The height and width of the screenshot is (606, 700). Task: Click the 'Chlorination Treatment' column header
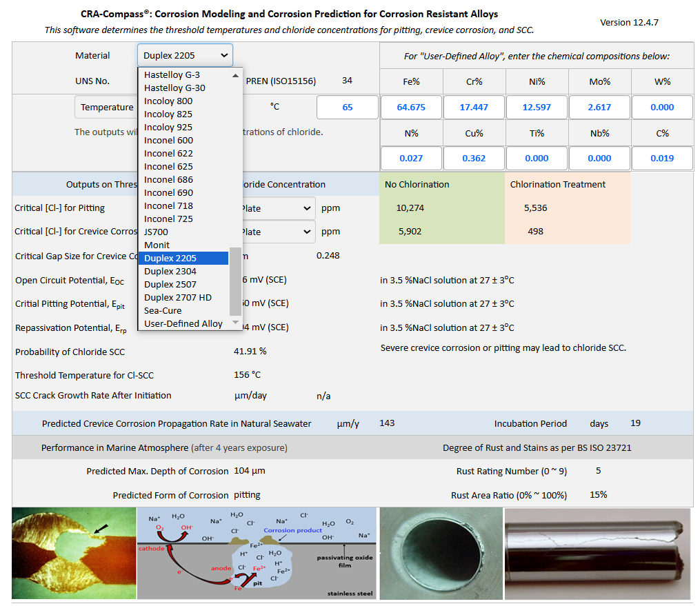coord(558,184)
